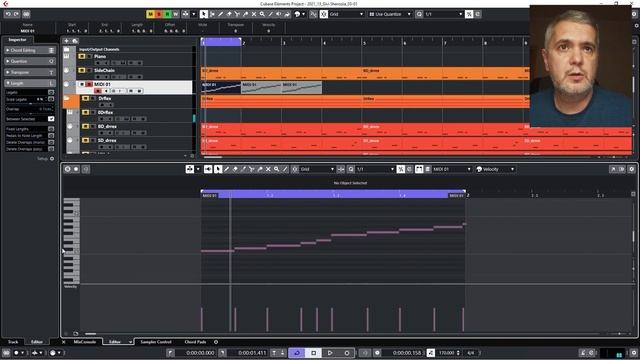
Task: Open key editor settings gear at right
Action: click(x=631, y=169)
